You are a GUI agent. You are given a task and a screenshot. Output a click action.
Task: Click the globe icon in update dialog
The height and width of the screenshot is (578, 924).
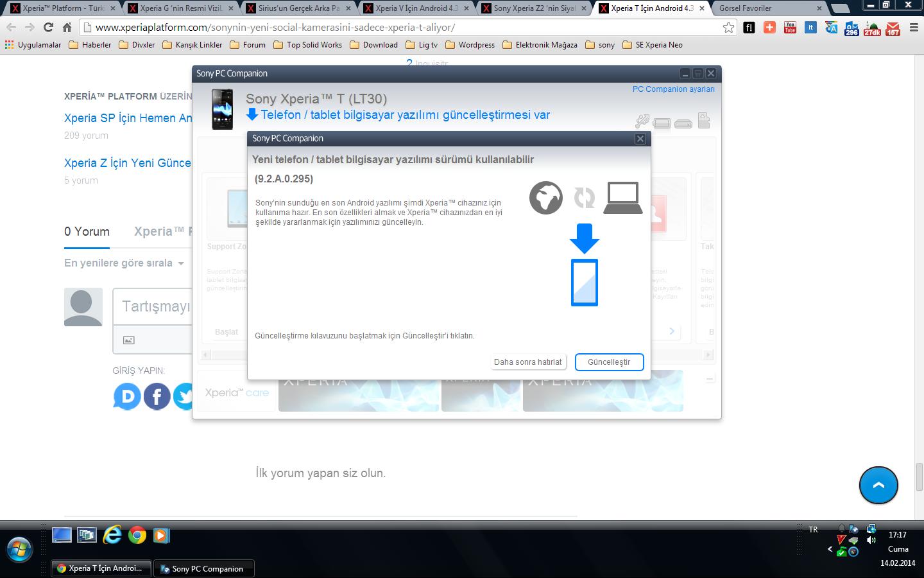546,198
